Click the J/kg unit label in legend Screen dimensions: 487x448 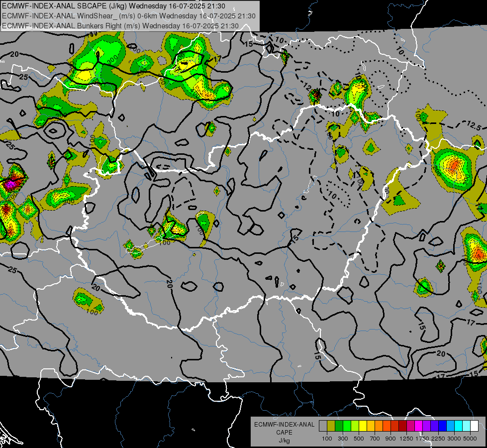284,441
